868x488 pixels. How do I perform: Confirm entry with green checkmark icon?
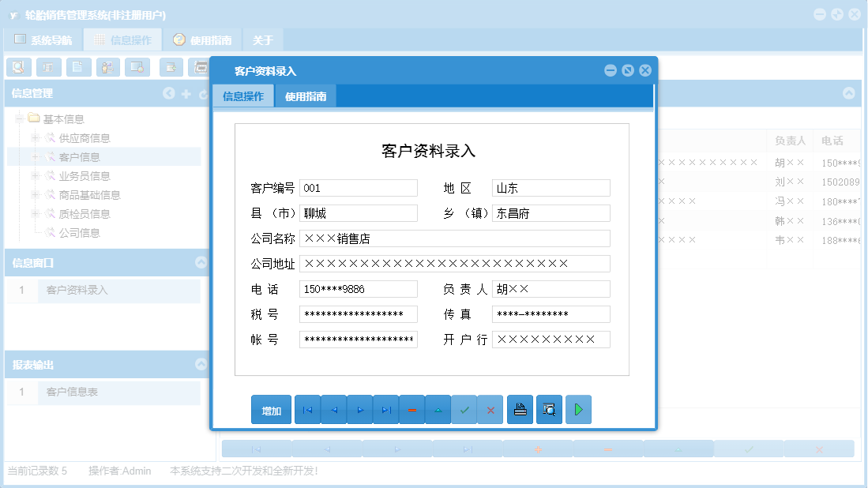point(464,409)
